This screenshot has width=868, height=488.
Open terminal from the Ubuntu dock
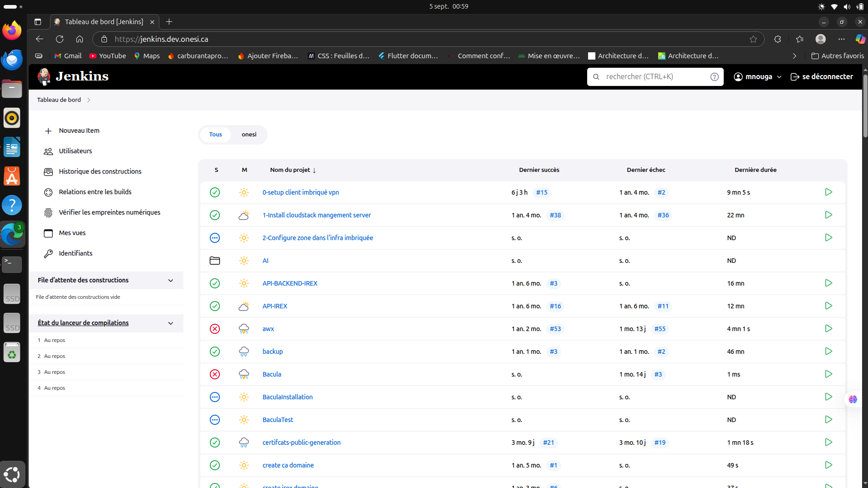point(12,264)
